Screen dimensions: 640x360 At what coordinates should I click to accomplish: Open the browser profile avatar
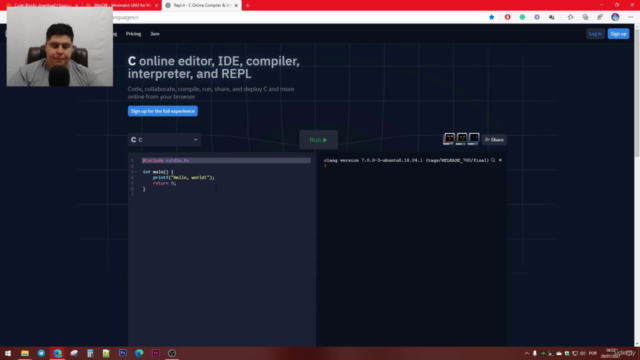[x=615, y=17]
